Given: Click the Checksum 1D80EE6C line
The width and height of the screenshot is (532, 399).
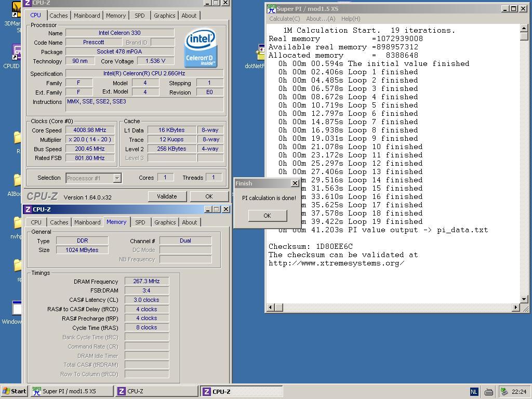Looking at the screenshot, I should click(x=311, y=246).
